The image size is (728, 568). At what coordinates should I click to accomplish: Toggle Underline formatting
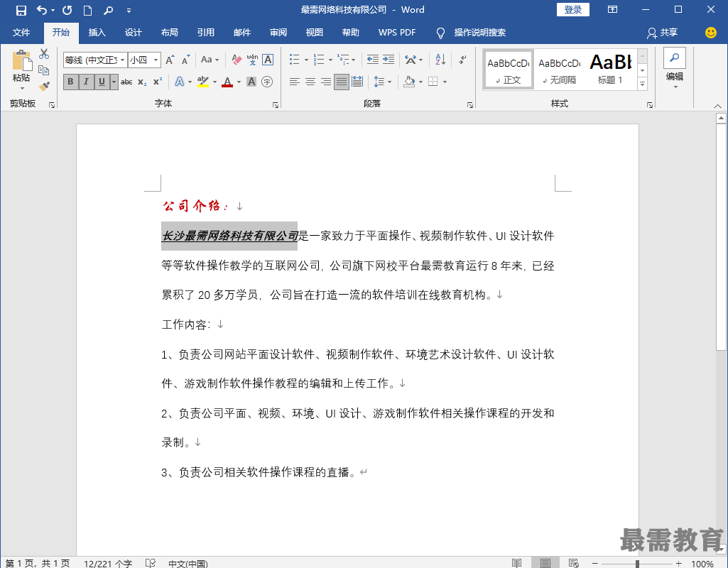pos(102,82)
